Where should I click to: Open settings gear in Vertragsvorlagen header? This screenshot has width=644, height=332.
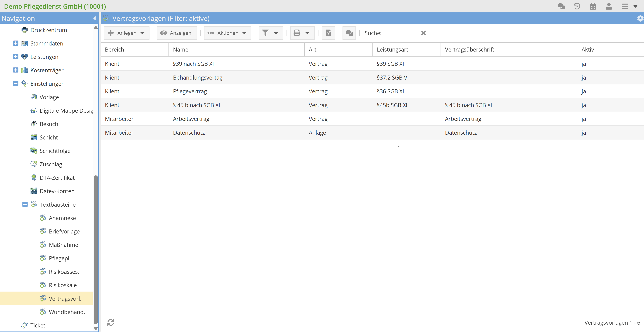(x=640, y=18)
